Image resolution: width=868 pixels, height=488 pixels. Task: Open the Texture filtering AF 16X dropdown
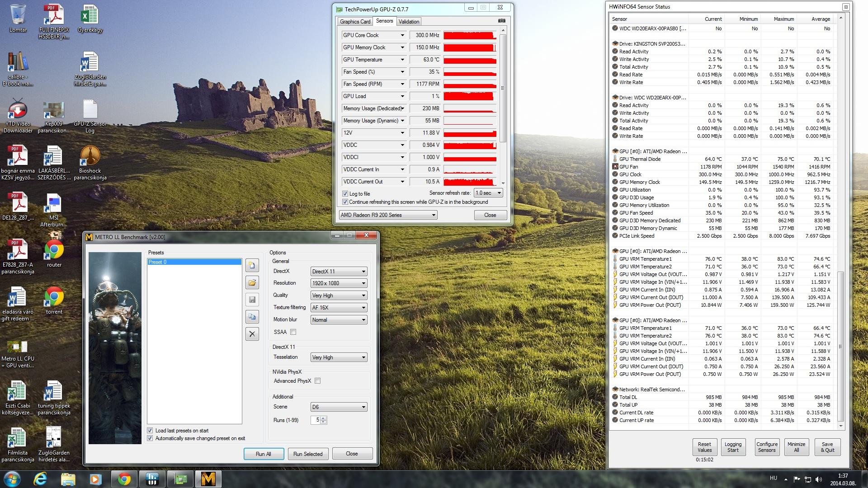[x=339, y=308]
